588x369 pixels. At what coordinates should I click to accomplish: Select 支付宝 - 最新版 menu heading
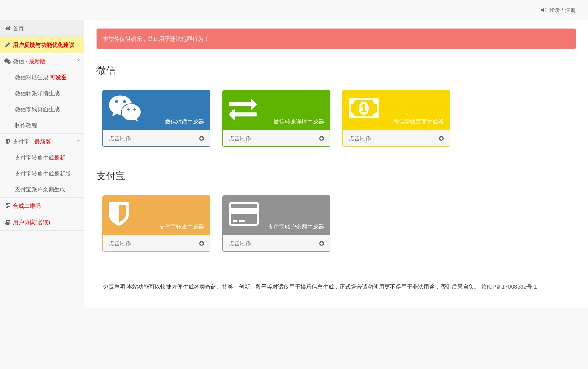[42, 142]
